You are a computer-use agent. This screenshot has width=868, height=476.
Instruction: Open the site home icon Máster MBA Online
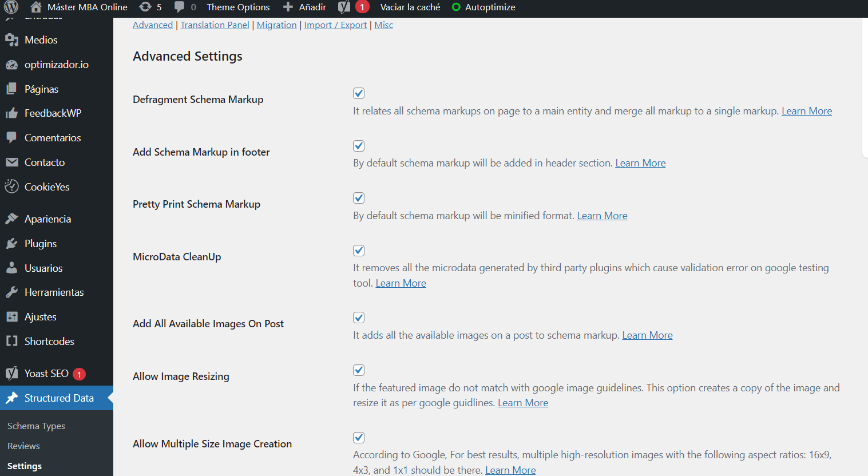pos(35,7)
